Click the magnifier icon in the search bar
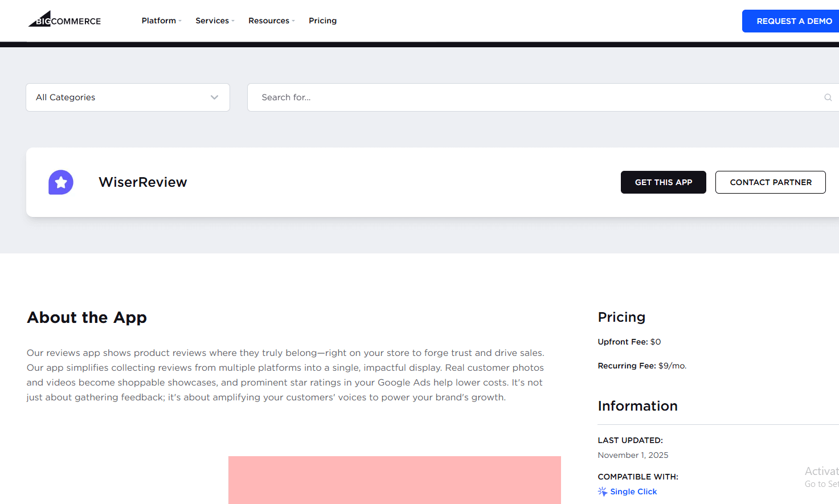The height and width of the screenshot is (504, 839). tap(827, 97)
